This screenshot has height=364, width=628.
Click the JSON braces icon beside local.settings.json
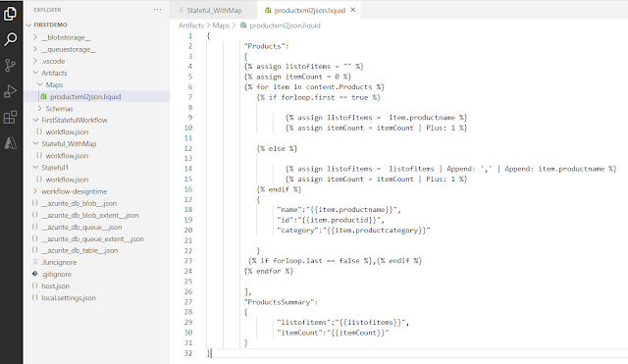35,297
